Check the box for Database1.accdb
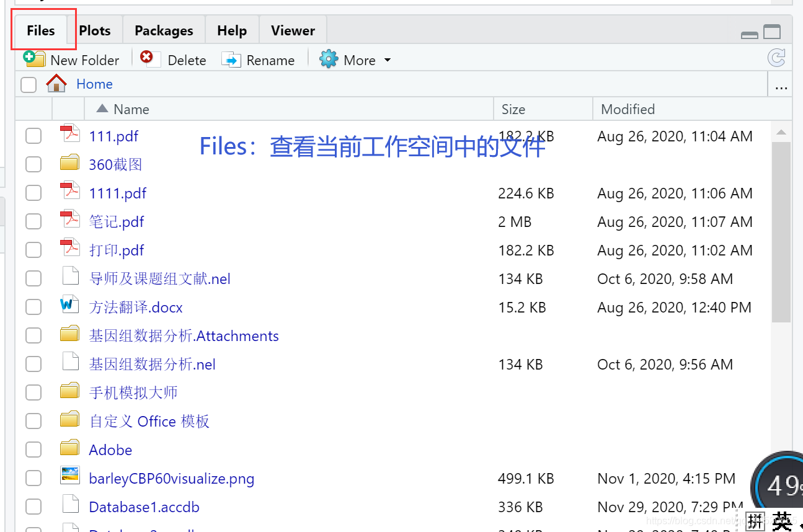The height and width of the screenshot is (532, 803). point(33,507)
